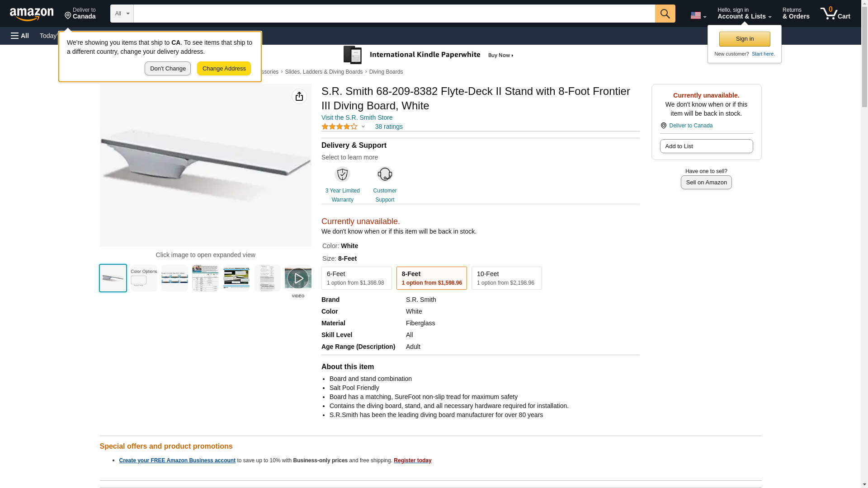Select the 8-Feet size option

click(x=431, y=278)
